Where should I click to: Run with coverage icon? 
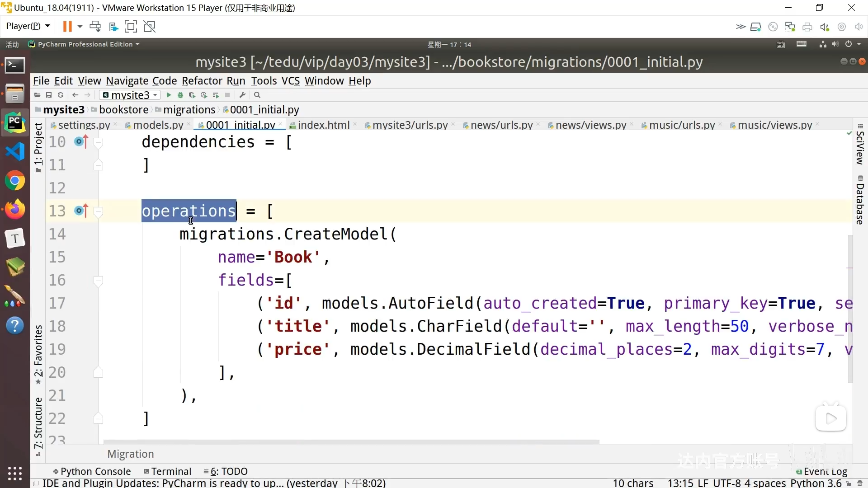pyautogui.click(x=192, y=95)
